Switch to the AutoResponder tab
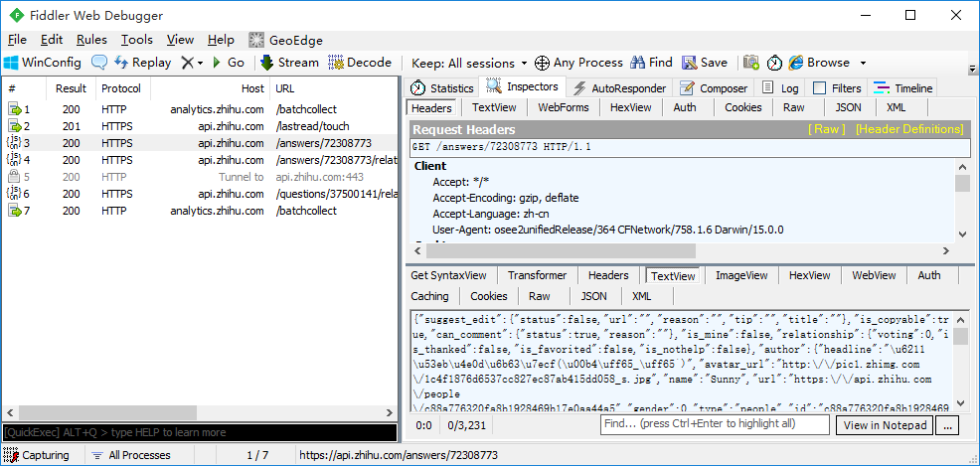The image size is (980, 466). (x=620, y=88)
